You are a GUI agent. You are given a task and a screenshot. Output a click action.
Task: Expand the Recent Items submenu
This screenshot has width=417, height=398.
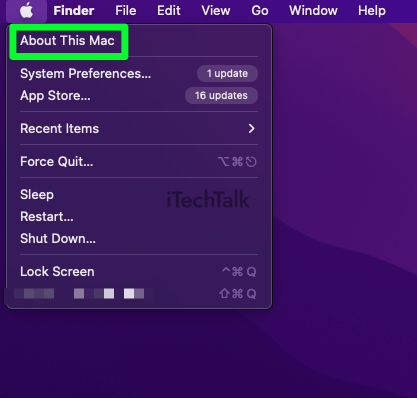point(139,129)
